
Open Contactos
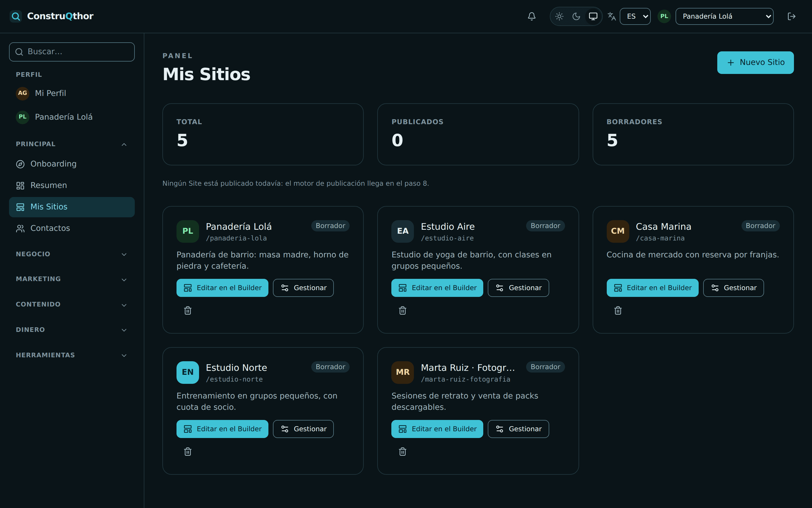click(72, 229)
